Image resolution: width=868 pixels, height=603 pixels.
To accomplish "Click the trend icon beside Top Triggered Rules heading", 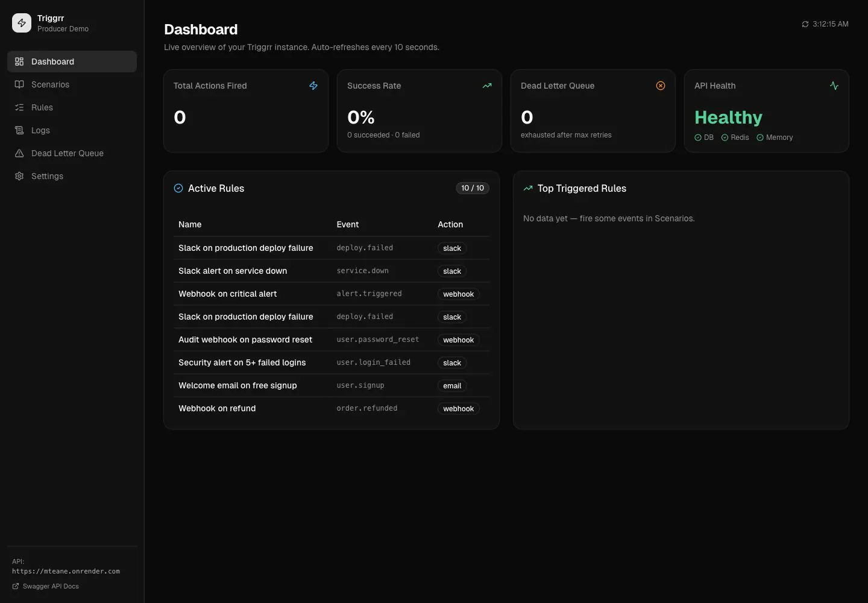I will 528,188.
